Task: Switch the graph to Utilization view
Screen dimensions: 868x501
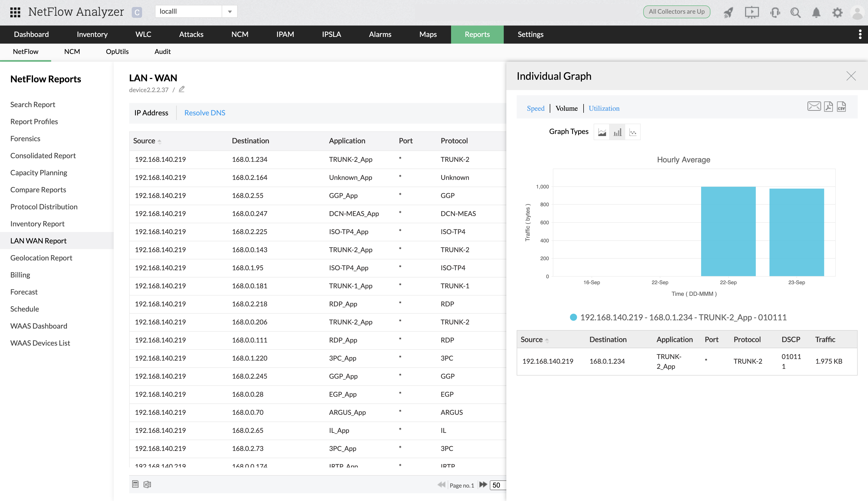Action: [603, 108]
